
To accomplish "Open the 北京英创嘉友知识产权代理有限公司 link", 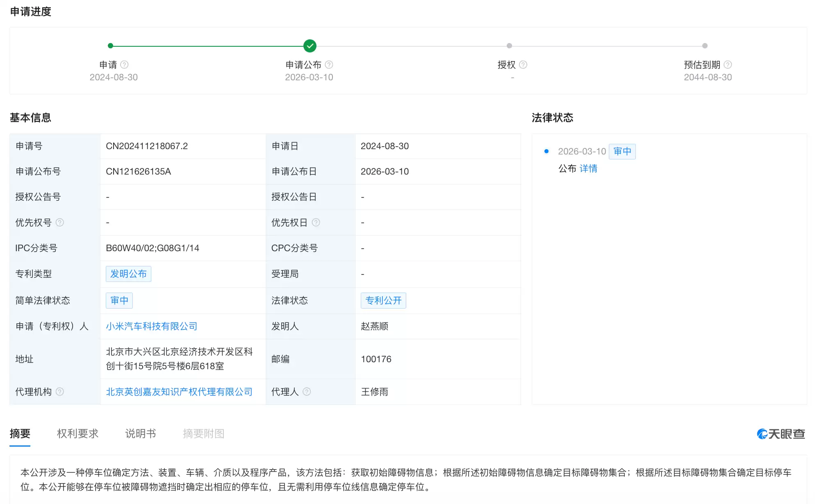I will click(179, 392).
